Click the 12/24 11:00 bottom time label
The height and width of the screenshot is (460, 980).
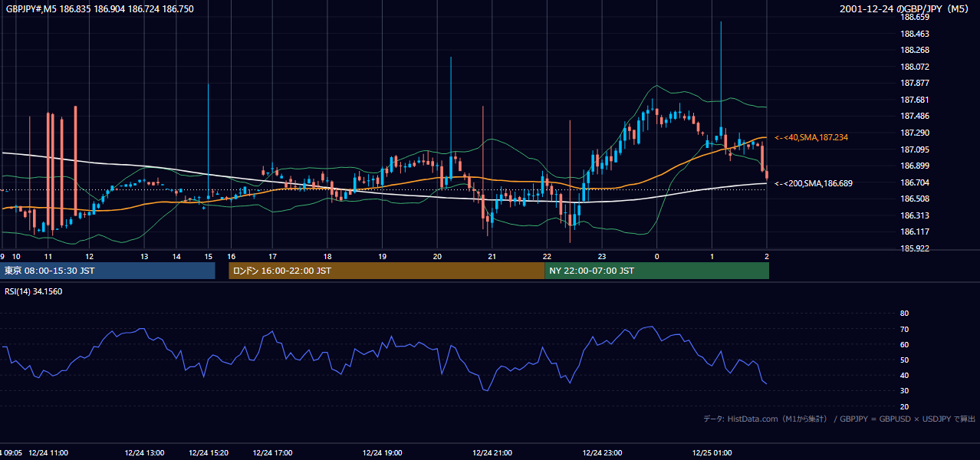48,453
